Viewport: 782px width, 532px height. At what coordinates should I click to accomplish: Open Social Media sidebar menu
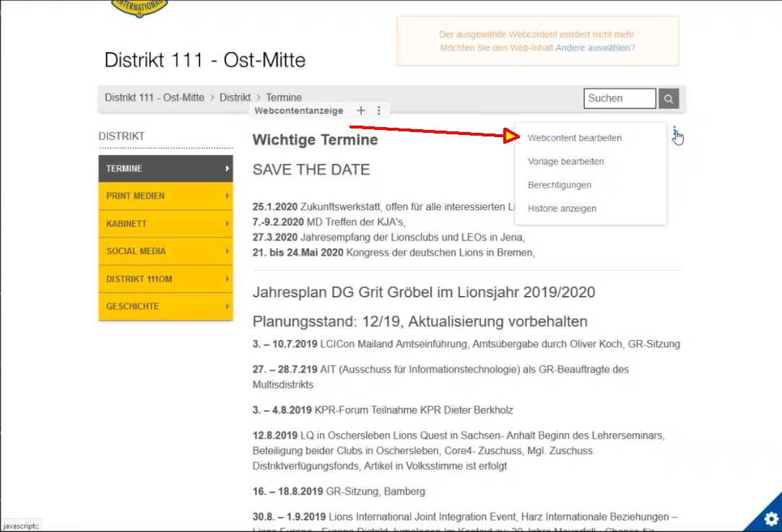(x=165, y=251)
